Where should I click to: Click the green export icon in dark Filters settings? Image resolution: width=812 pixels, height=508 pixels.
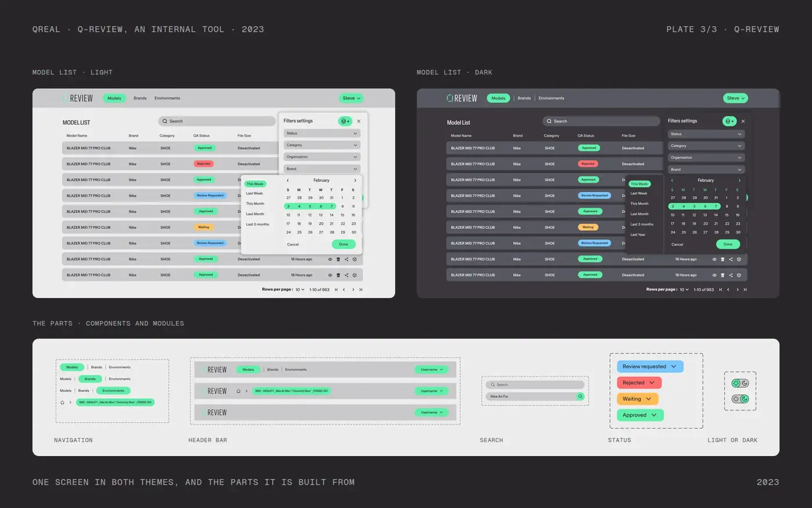tap(729, 121)
